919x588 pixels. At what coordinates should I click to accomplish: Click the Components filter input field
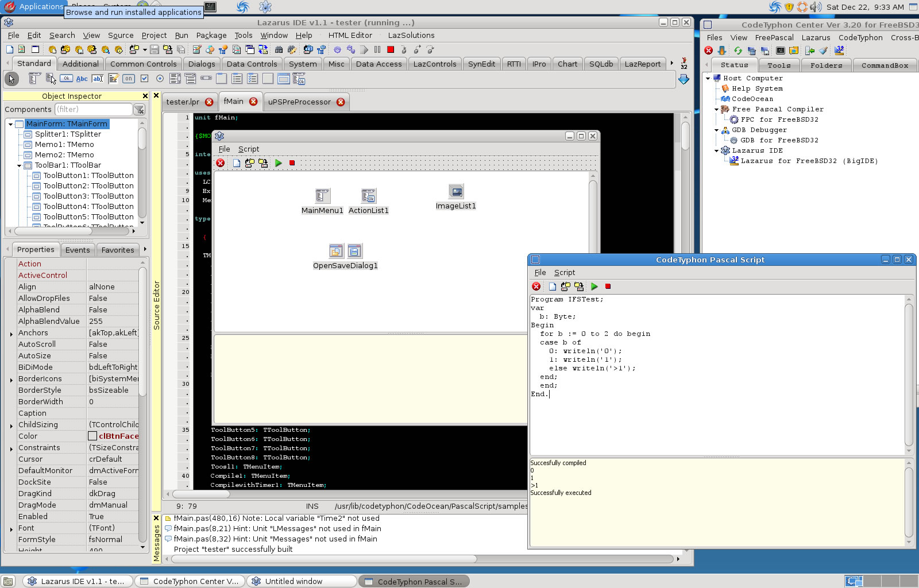[x=94, y=109]
